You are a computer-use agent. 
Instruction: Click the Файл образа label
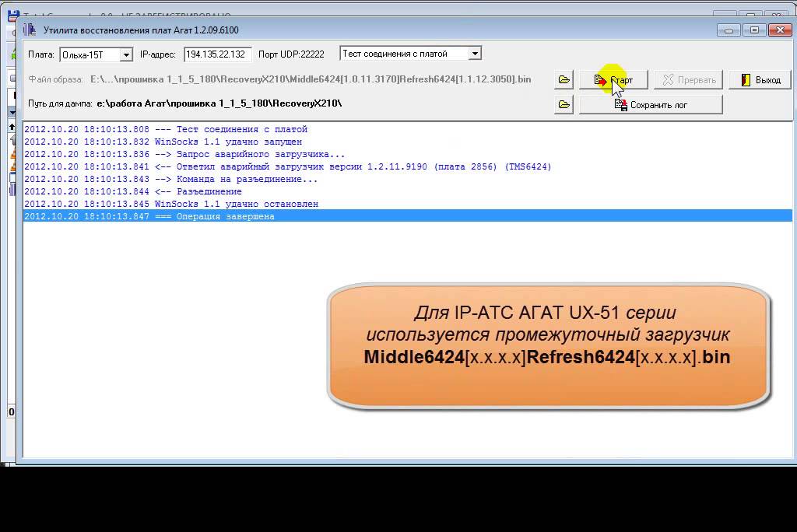[55, 79]
